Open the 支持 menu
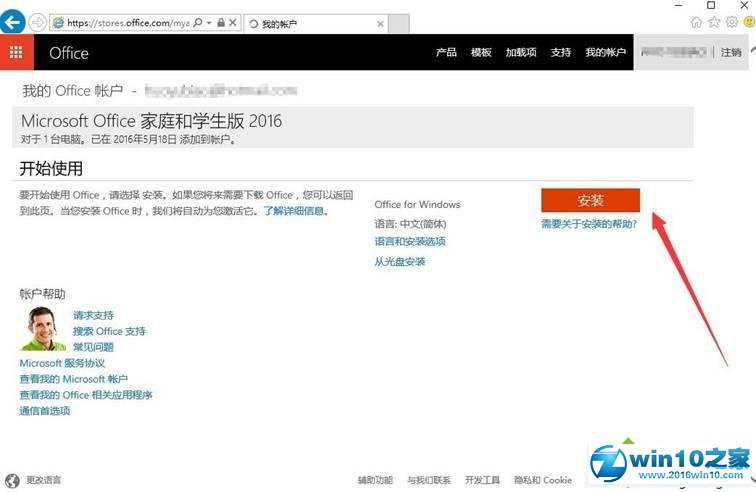The height and width of the screenshot is (492, 756). [x=561, y=52]
